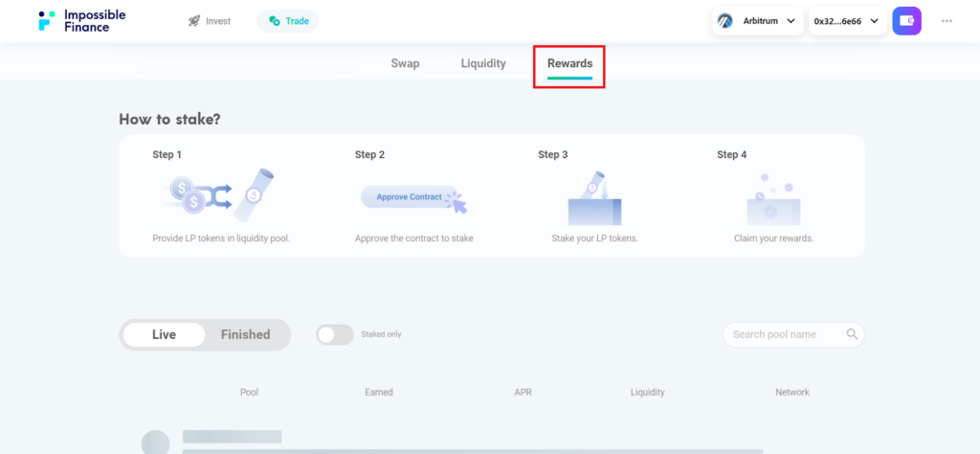Expand the Arbitrum network dropdown

pos(758,21)
